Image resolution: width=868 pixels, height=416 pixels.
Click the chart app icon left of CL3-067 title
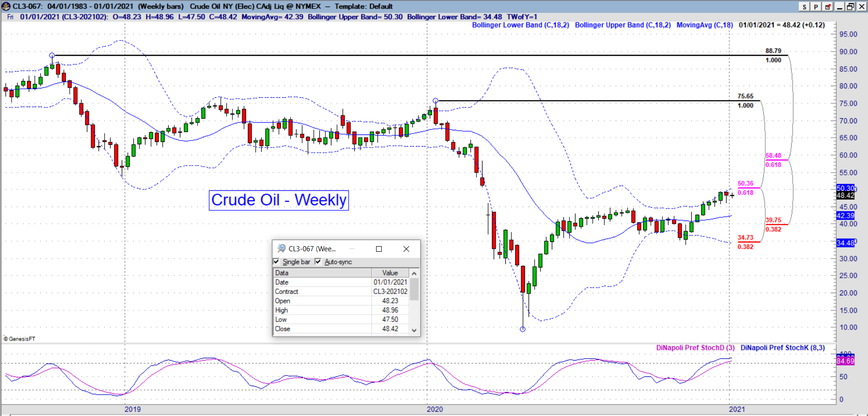click(x=6, y=7)
